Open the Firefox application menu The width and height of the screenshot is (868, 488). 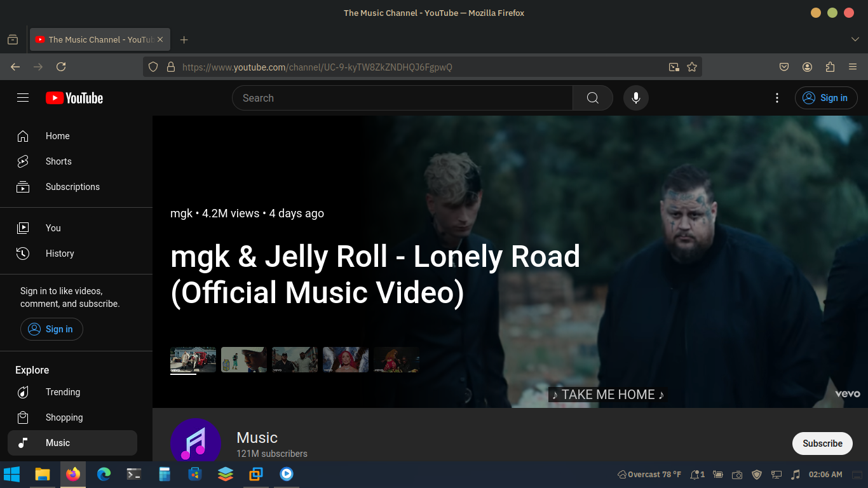click(x=853, y=67)
